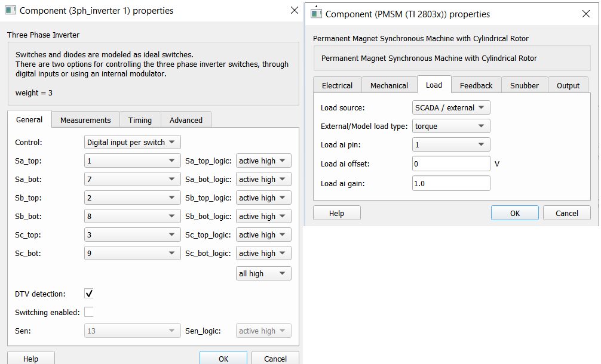601x364 pixels.
Task: Open the Timing tab
Action: coord(140,120)
